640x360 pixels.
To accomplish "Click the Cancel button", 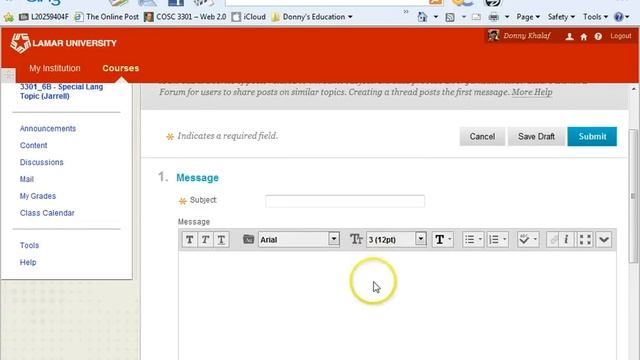I will [x=482, y=136].
